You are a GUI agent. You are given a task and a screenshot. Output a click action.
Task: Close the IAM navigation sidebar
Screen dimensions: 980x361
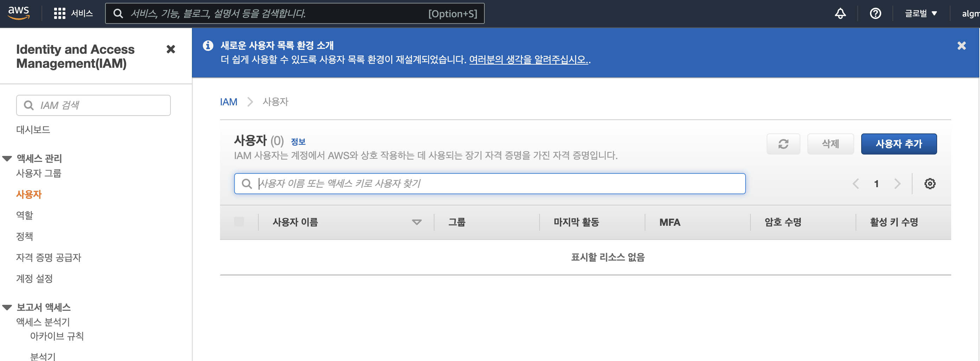171,49
